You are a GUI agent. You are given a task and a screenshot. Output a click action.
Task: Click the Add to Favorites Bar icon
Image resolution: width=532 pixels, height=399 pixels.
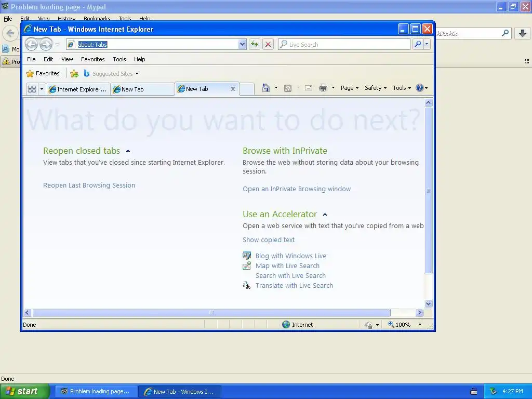[x=74, y=73]
